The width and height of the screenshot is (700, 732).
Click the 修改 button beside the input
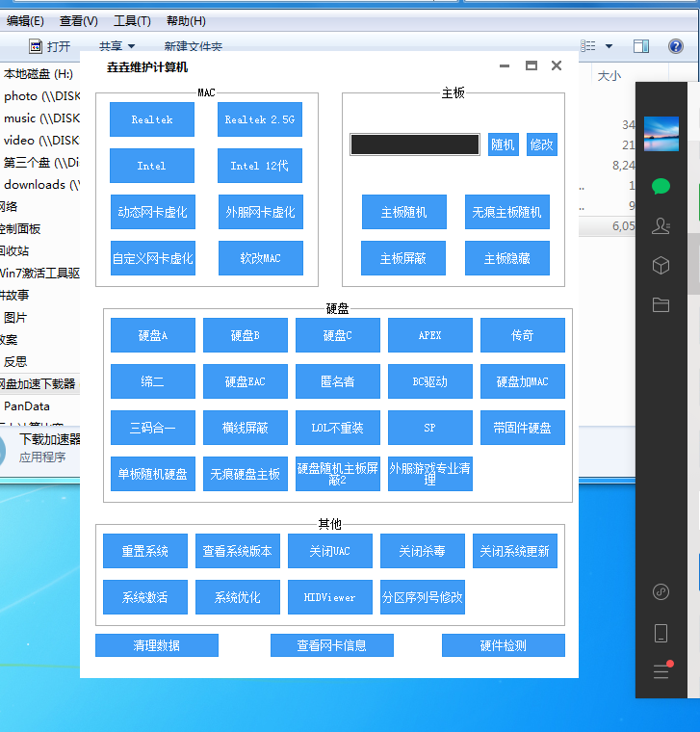[542, 144]
